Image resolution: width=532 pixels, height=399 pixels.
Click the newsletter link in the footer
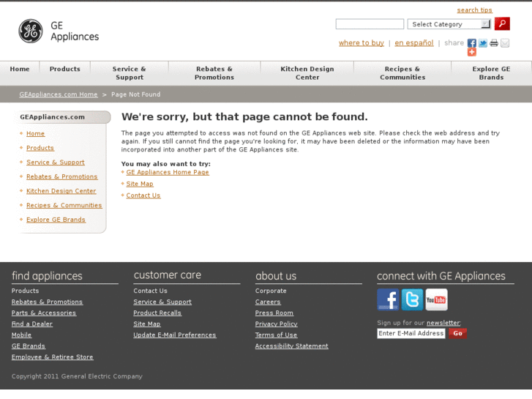(x=443, y=323)
